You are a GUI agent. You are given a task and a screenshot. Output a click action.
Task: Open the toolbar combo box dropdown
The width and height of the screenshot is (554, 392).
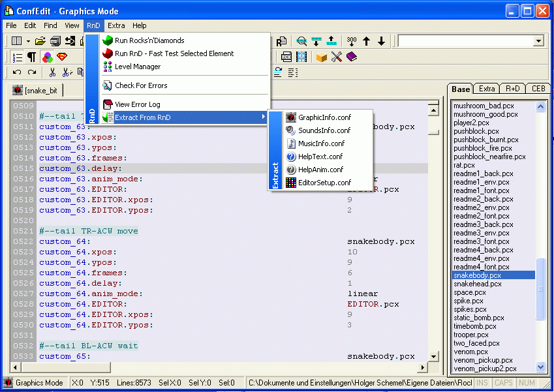[538, 41]
